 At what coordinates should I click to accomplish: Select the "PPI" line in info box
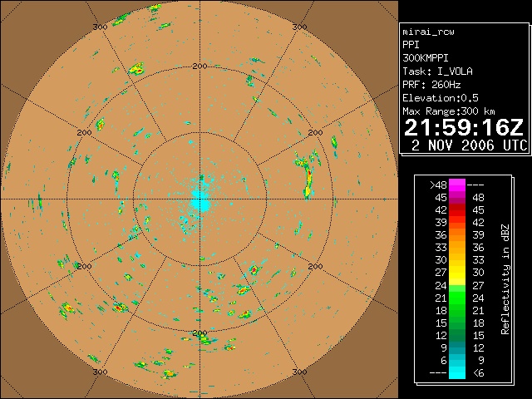click(x=411, y=45)
